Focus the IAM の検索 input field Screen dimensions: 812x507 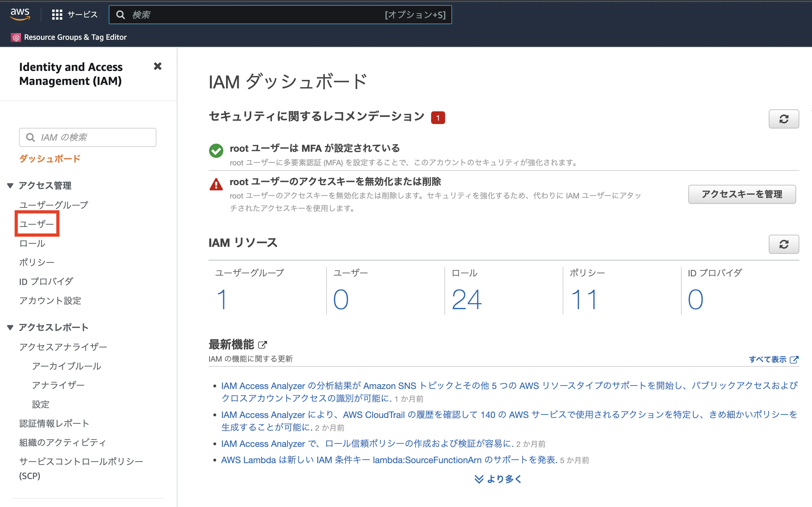[x=88, y=137]
